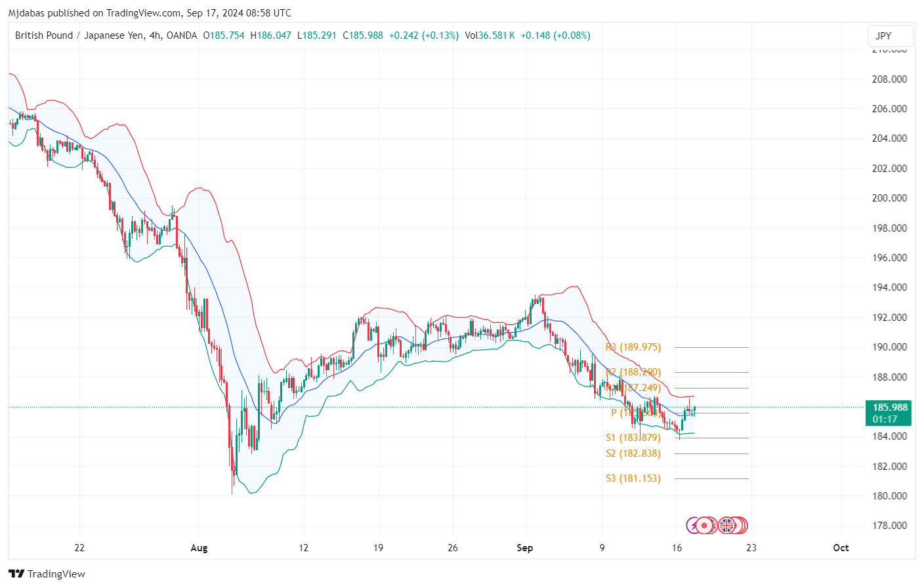Screen dimensions: 924x588
Task: Select the red dot event marker
Action: [705, 525]
